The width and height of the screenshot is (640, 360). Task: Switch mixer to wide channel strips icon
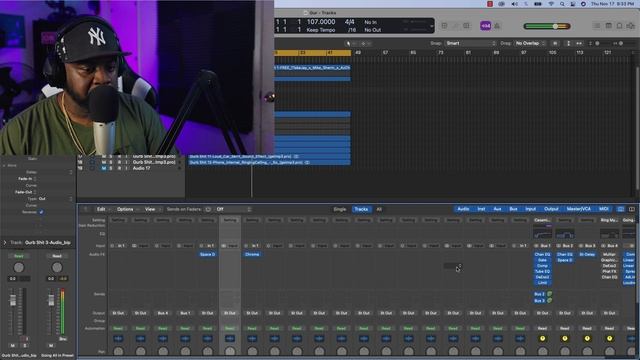(x=631, y=209)
